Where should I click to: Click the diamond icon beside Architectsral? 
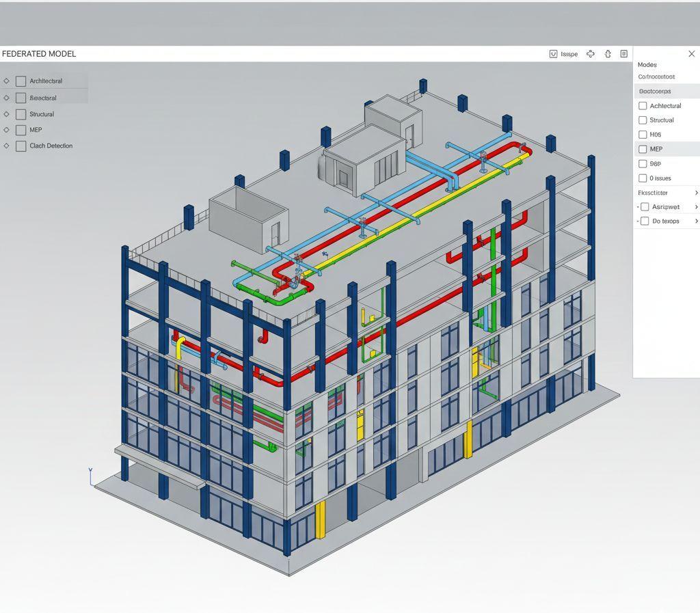[6, 81]
